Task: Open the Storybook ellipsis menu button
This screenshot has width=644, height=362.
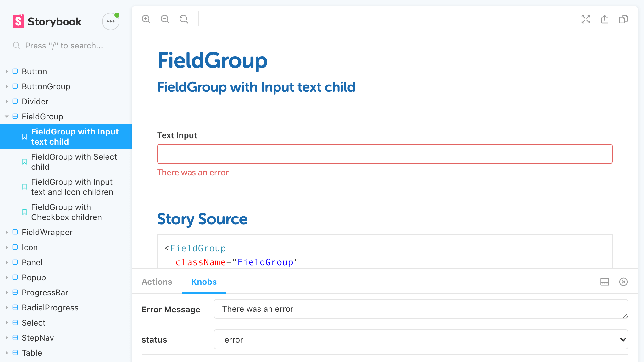Action: pos(110,21)
